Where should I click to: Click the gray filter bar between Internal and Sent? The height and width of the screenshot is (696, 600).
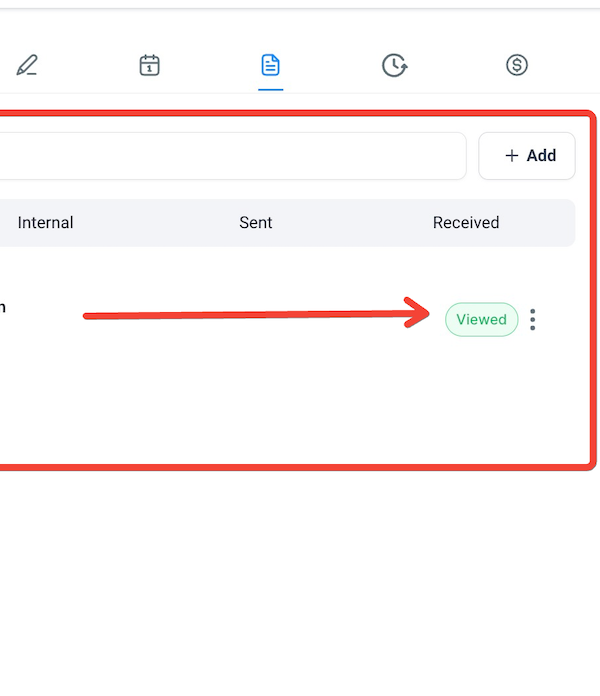150,223
